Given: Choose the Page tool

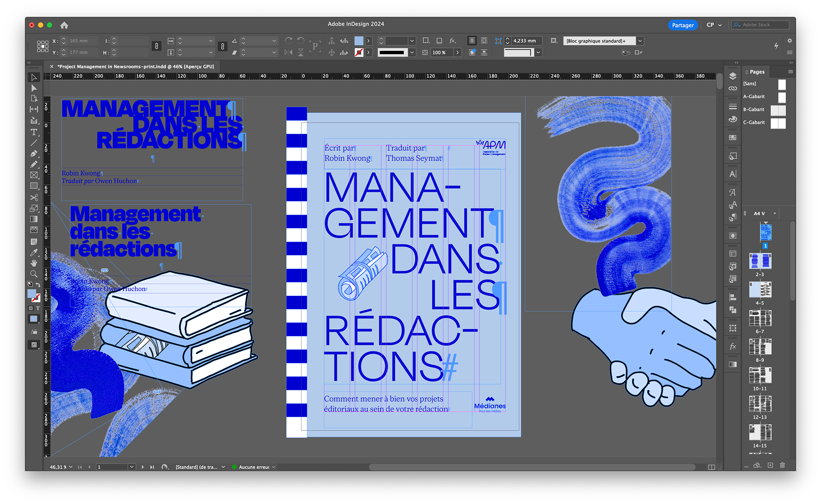Looking at the screenshot, I should 34,99.
